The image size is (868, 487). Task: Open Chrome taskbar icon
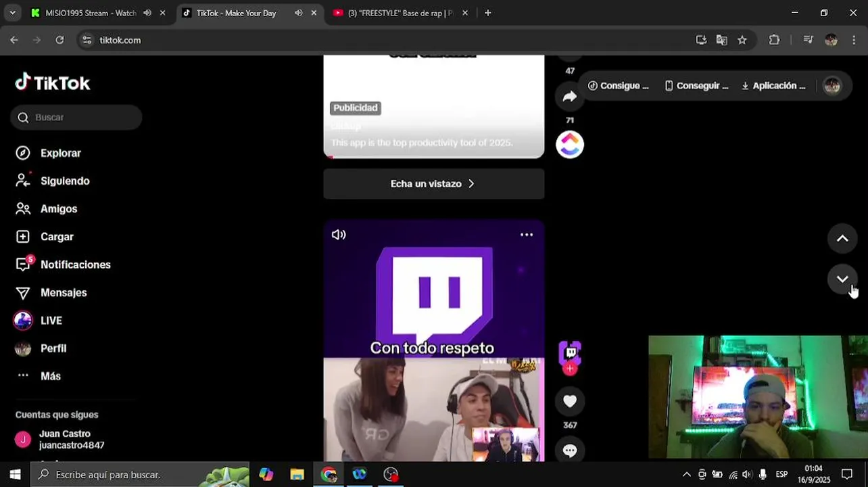pos(329,475)
